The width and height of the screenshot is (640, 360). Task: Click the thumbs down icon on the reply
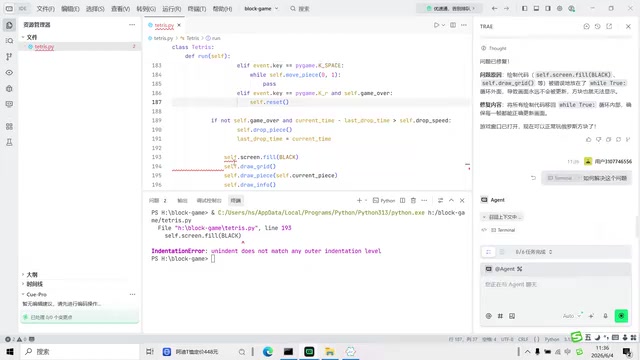(x=598, y=140)
